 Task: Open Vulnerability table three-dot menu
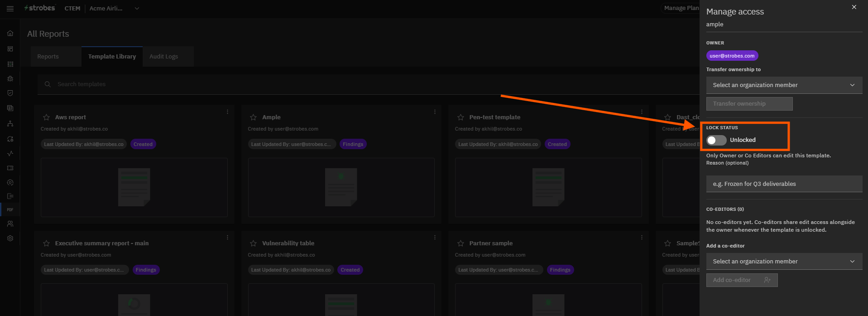tap(435, 237)
